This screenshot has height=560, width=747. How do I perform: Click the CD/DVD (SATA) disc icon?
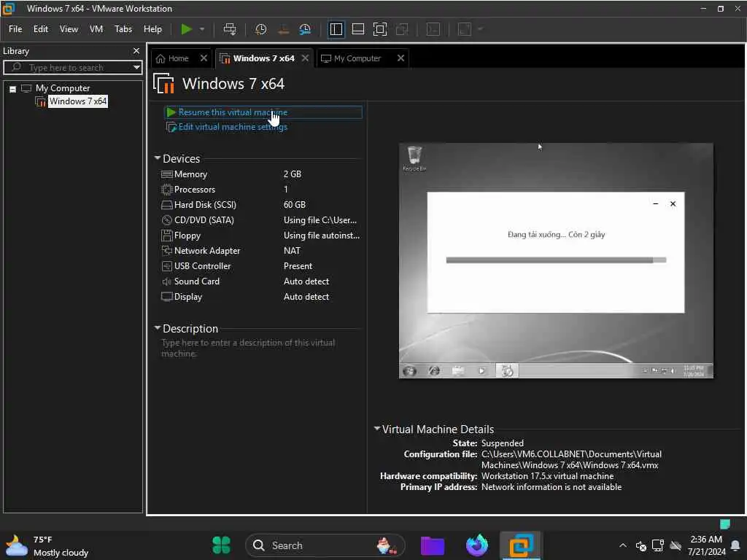coord(167,220)
